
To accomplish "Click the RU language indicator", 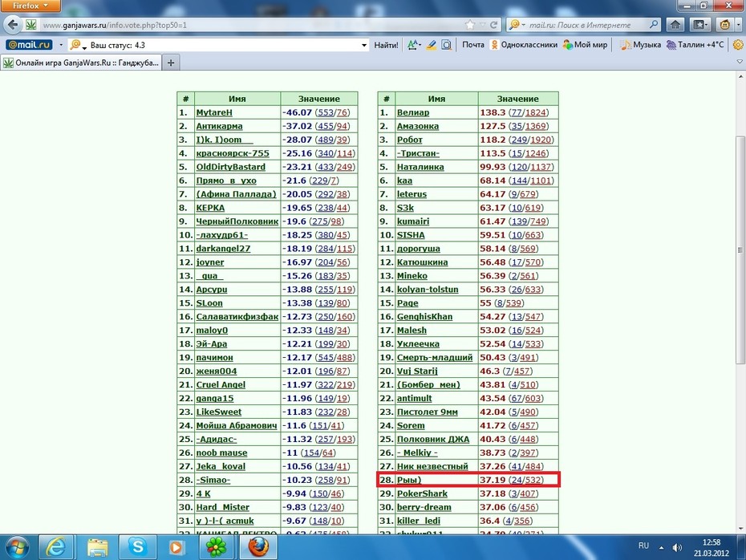I will 643,546.
